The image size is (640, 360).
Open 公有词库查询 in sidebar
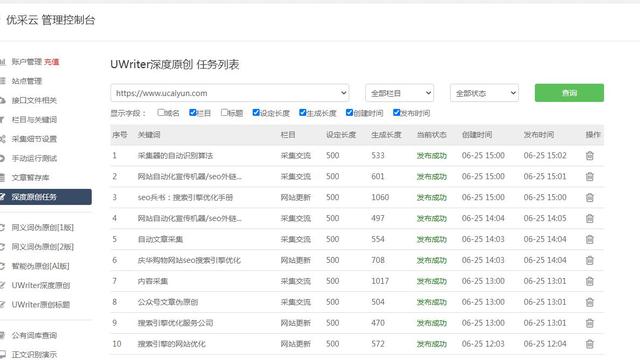tap(34, 335)
